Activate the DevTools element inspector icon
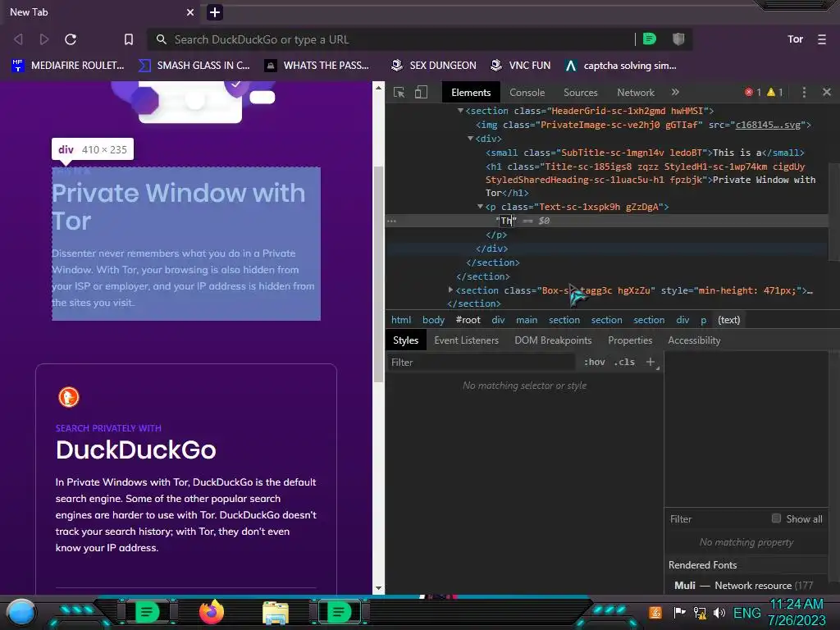This screenshot has height=630, width=840. 399,92
